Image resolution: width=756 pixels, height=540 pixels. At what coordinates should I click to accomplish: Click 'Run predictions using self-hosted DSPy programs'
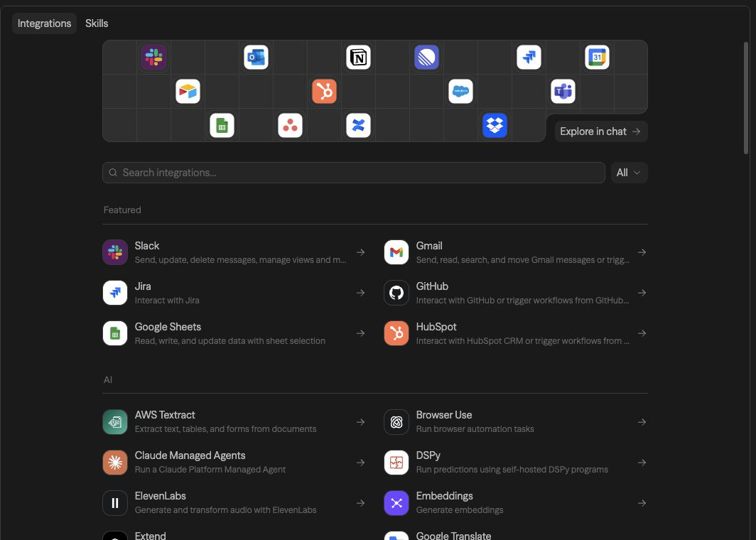(x=512, y=470)
